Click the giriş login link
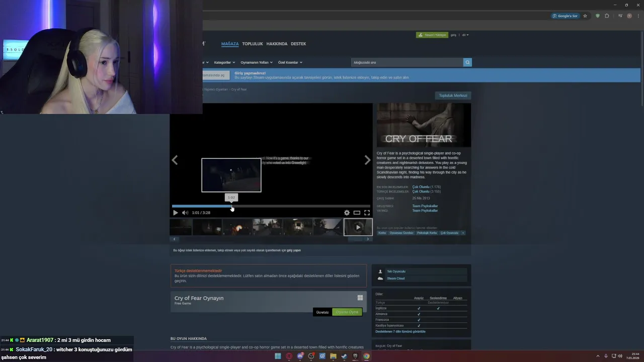The width and height of the screenshot is (644, 362). tap(453, 35)
